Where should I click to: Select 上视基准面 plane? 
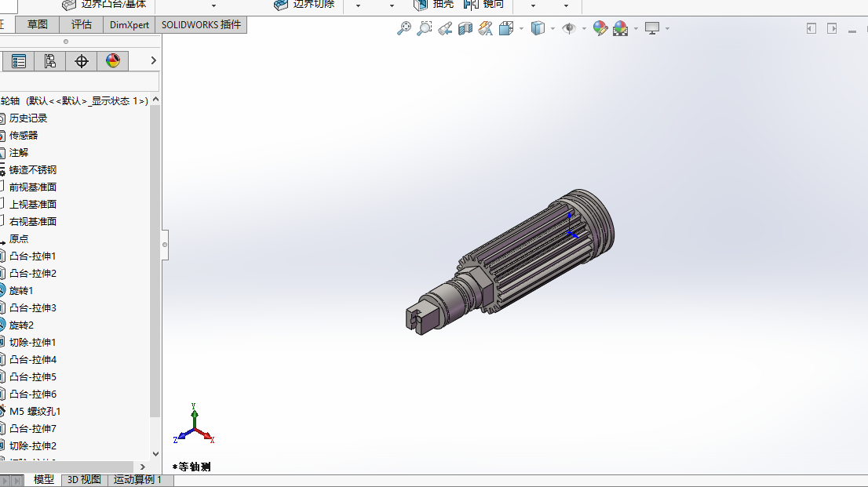coord(33,204)
